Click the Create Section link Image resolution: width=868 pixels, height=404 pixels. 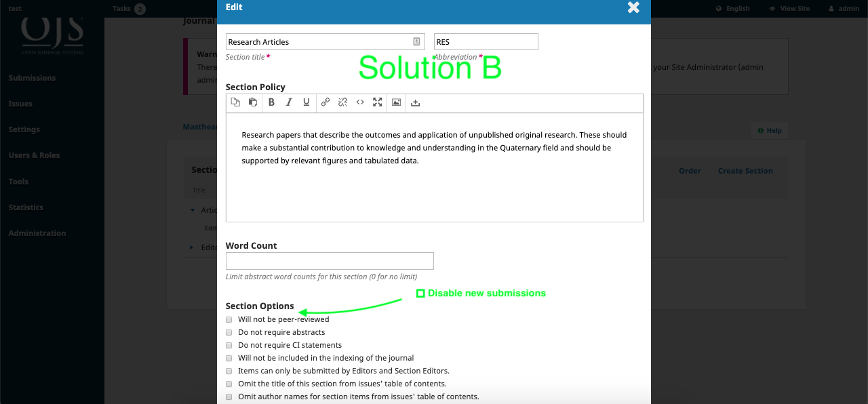745,171
